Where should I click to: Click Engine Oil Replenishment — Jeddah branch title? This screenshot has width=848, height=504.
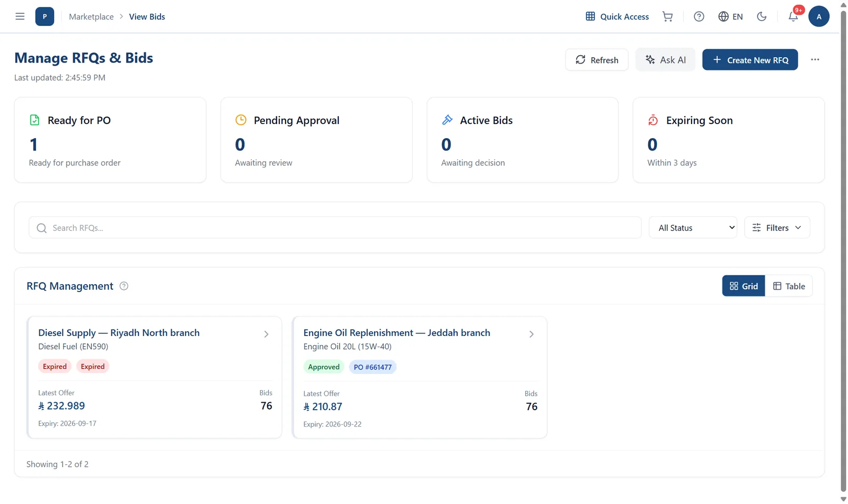pyautogui.click(x=396, y=333)
